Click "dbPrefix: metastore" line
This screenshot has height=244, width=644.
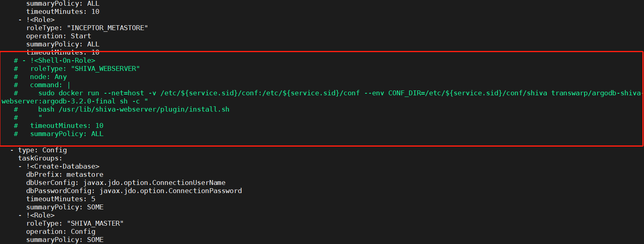pyautogui.click(x=65, y=174)
